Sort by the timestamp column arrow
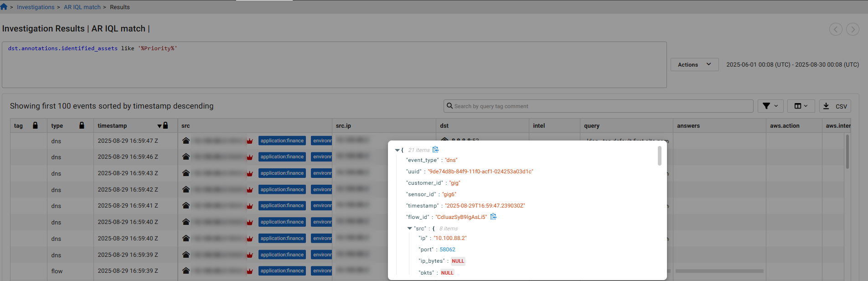868x281 pixels. tap(160, 126)
